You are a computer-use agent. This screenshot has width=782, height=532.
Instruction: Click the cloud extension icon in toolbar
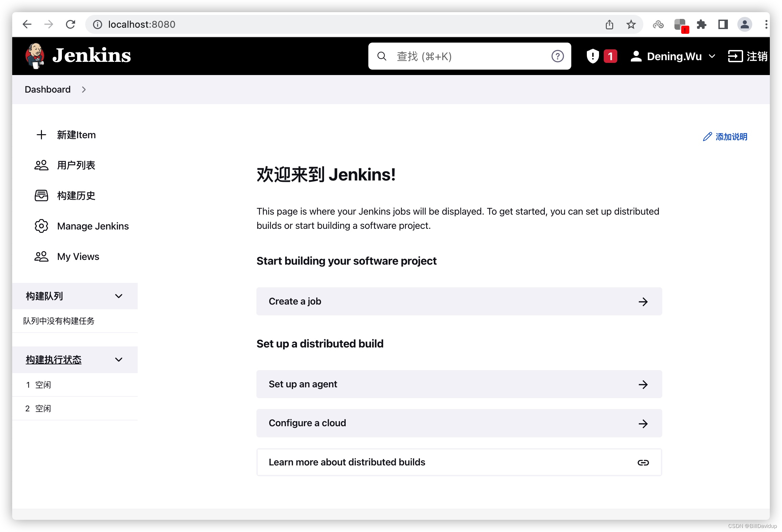pyautogui.click(x=658, y=24)
